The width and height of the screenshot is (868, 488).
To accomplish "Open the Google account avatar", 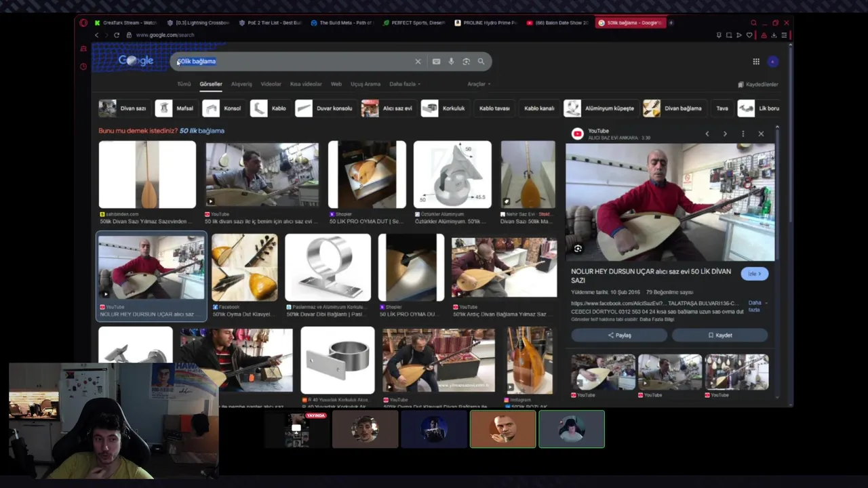I will coord(772,62).
